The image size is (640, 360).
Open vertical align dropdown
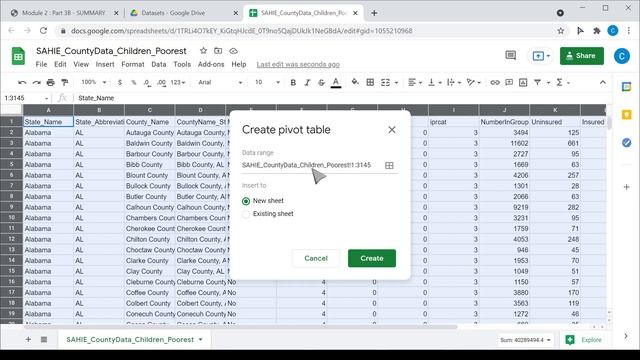coord(434,82)
